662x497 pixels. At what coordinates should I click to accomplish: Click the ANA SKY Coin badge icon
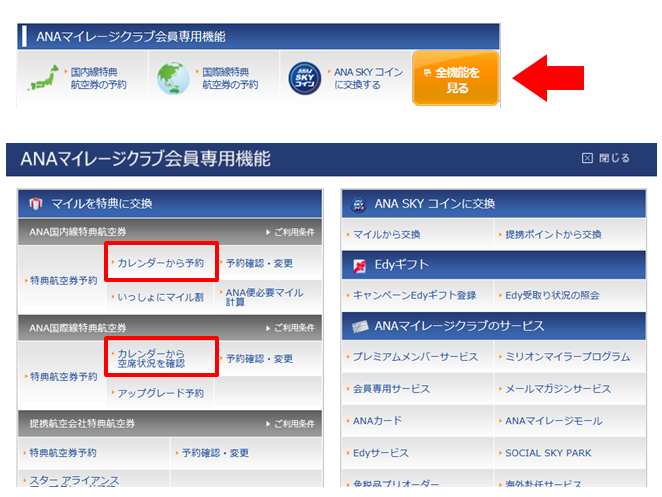304,79
